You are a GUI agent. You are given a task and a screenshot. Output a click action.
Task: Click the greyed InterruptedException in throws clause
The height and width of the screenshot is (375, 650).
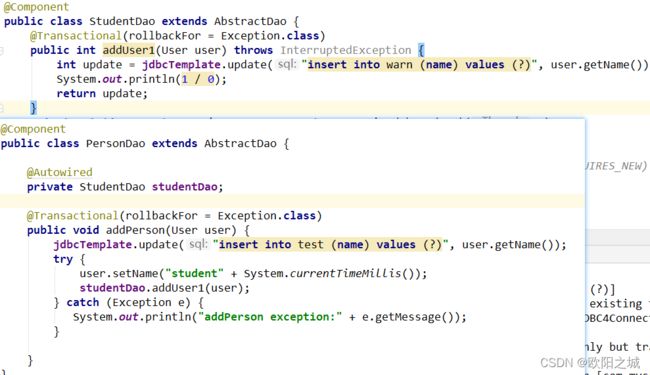click(346, 50)
